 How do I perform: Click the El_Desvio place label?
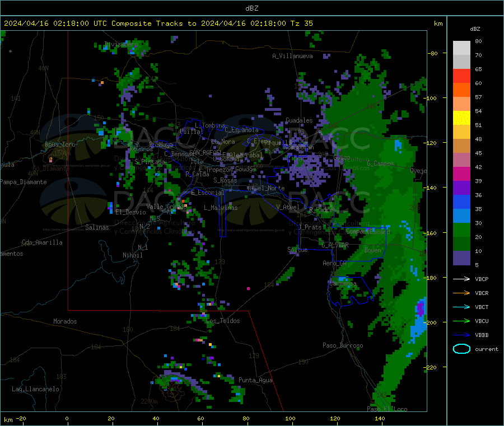pos(131,212)
